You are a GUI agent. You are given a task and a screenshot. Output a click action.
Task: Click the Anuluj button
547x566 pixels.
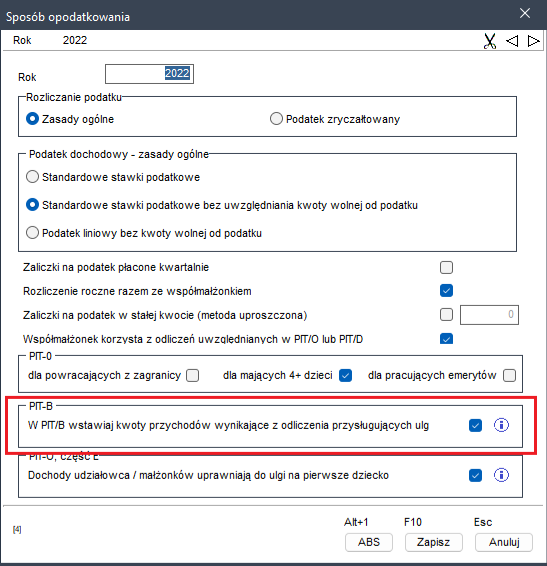pyautogui.click(x=504, y=542)
